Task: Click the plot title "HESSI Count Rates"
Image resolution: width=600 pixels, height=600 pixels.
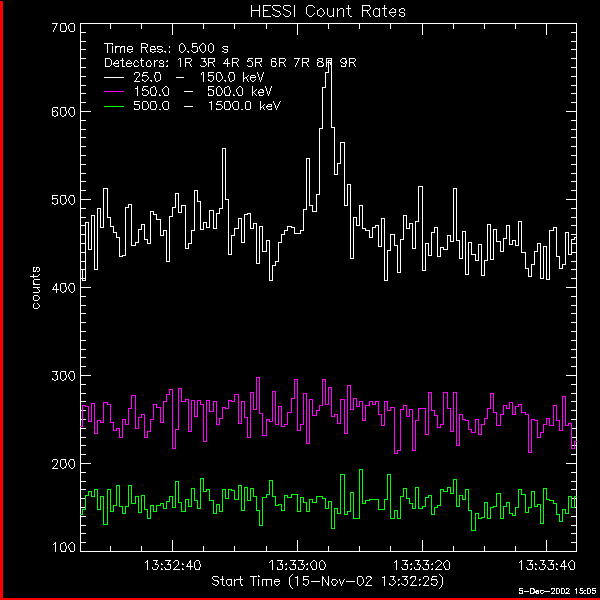Action: tap(328, 11)
